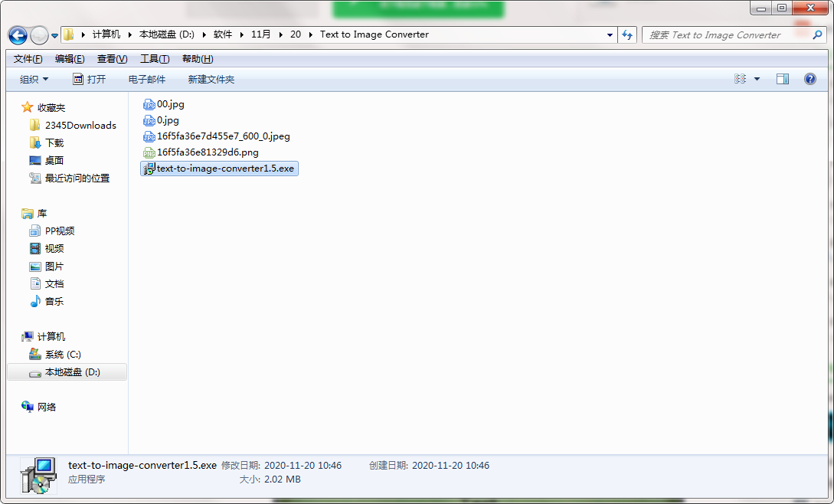Toggle the preview pane button
This screenshot has width=834, height=504.
coord(783,80)
